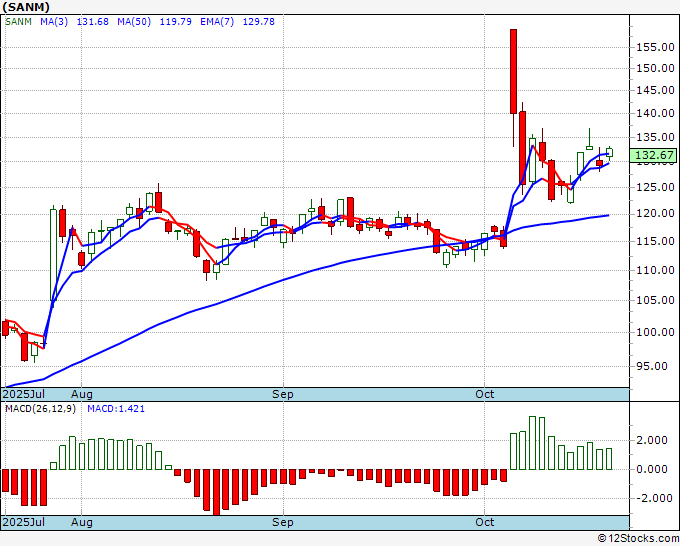This screenshot has width=680, height=546.
Task: Click the MACD:1.421 value label
Action: pos(116,409)
